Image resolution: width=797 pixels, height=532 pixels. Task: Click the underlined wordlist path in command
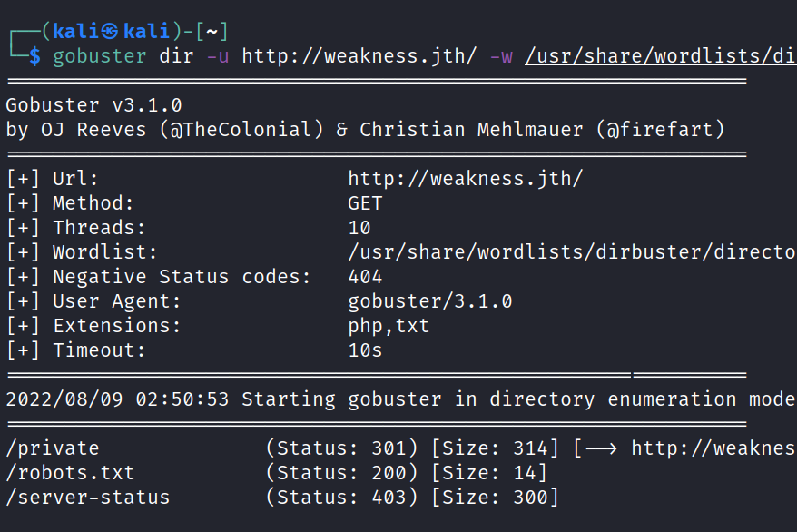(660, 55)
